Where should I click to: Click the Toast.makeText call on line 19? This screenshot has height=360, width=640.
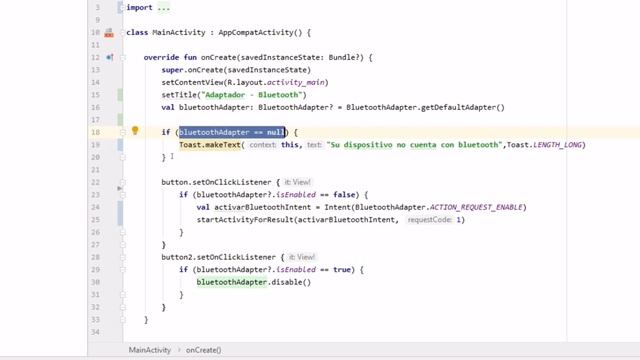coord(210,145)
